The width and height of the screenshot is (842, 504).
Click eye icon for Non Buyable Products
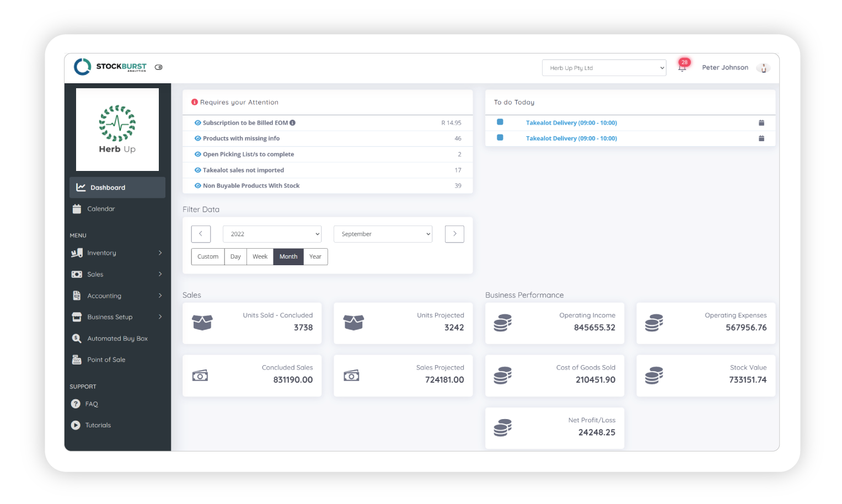point(197,186)
